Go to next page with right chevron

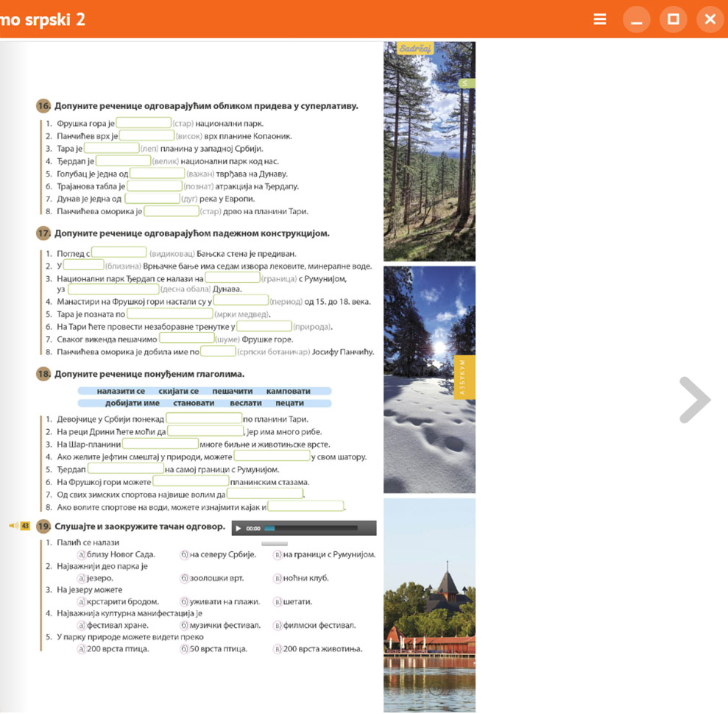[x=694, y=400]
